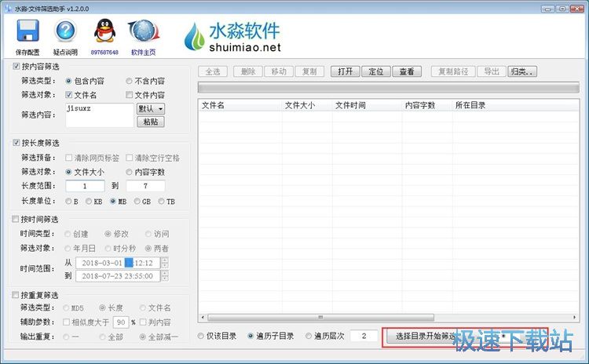Select the KB length unit radio button

(89, 202)
